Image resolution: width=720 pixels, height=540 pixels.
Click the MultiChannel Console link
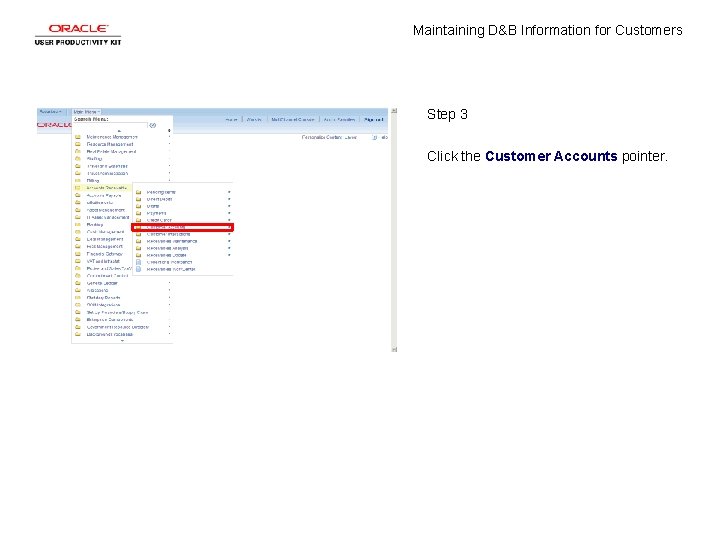click(292, 119)
